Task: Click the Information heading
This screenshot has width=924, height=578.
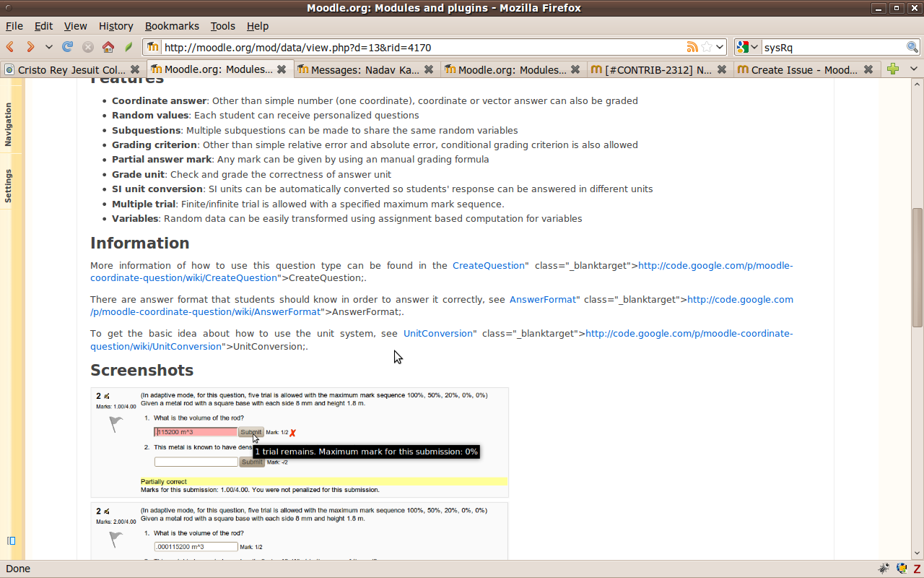Action: pos(140,243)
